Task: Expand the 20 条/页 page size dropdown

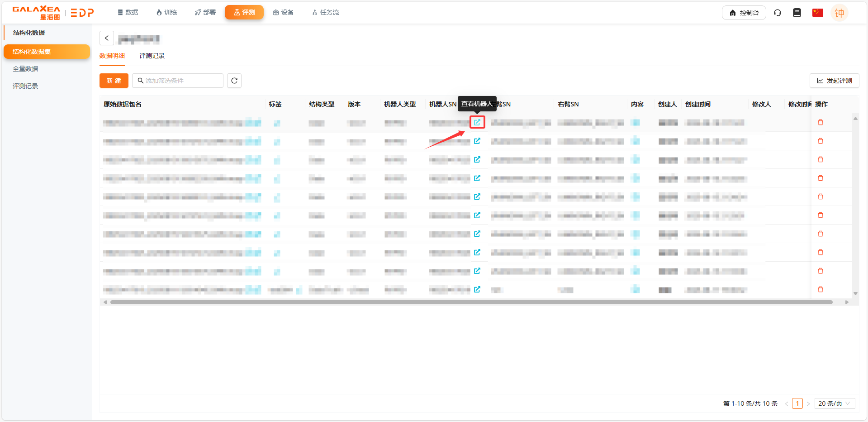Action: 834,403
